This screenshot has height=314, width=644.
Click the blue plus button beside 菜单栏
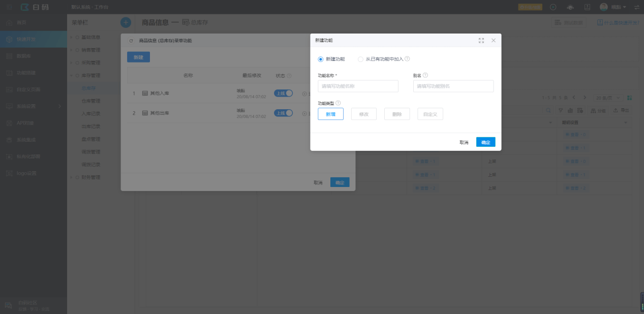click(x=126, y=22)
